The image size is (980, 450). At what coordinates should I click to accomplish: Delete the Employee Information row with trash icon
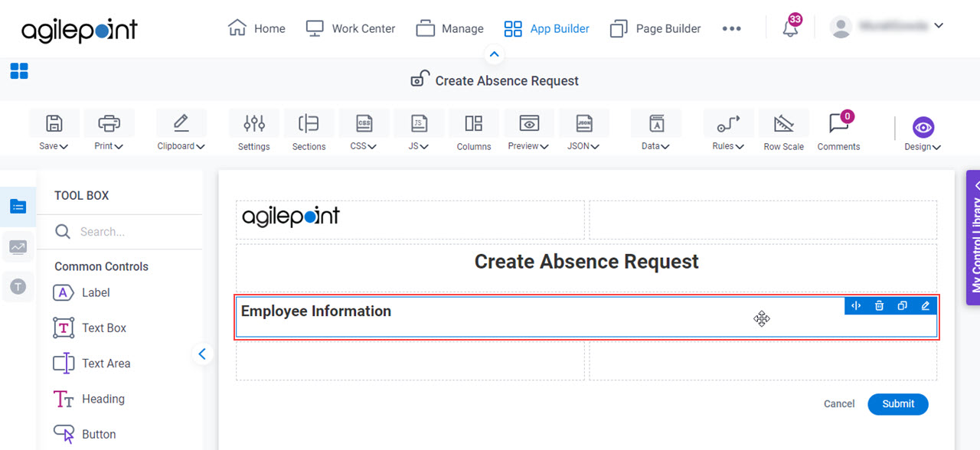coord(879,305)
